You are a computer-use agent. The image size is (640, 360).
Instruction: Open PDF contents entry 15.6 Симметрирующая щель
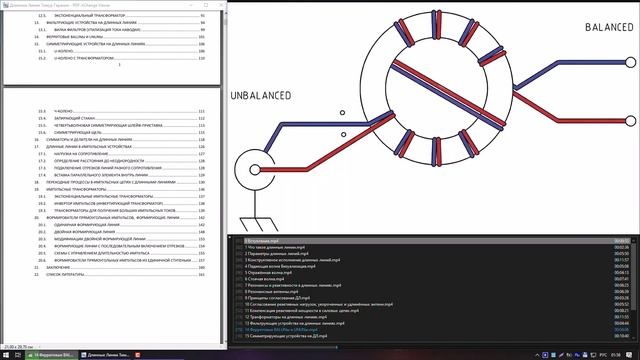click(x=122, y=132)
